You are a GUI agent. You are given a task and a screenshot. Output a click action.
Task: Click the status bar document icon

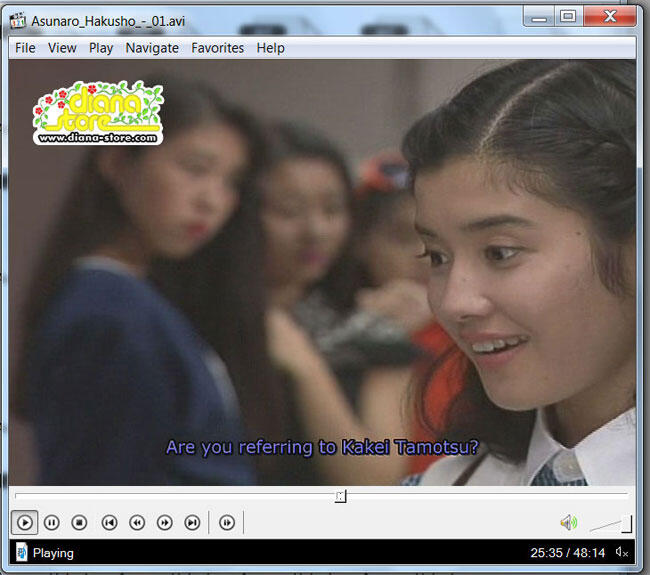tap(21, 553)
